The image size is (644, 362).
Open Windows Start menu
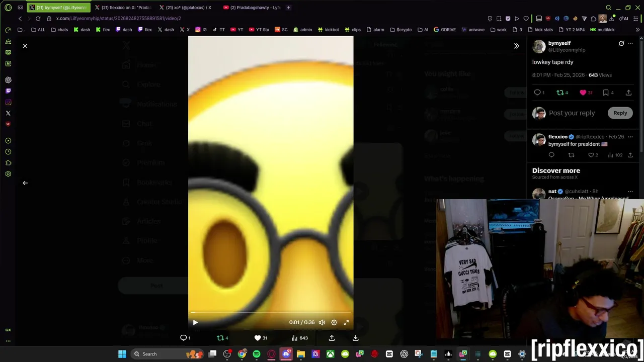122,354
